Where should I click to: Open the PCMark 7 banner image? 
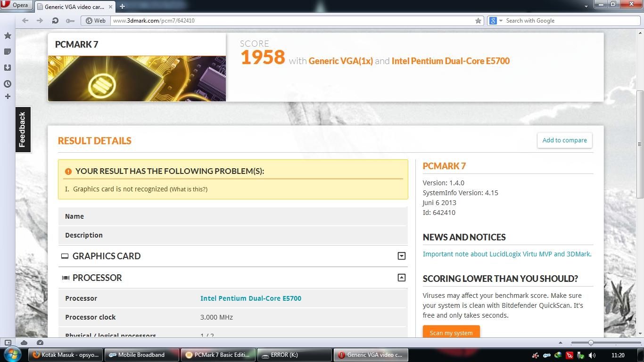[x=137, y=78]
